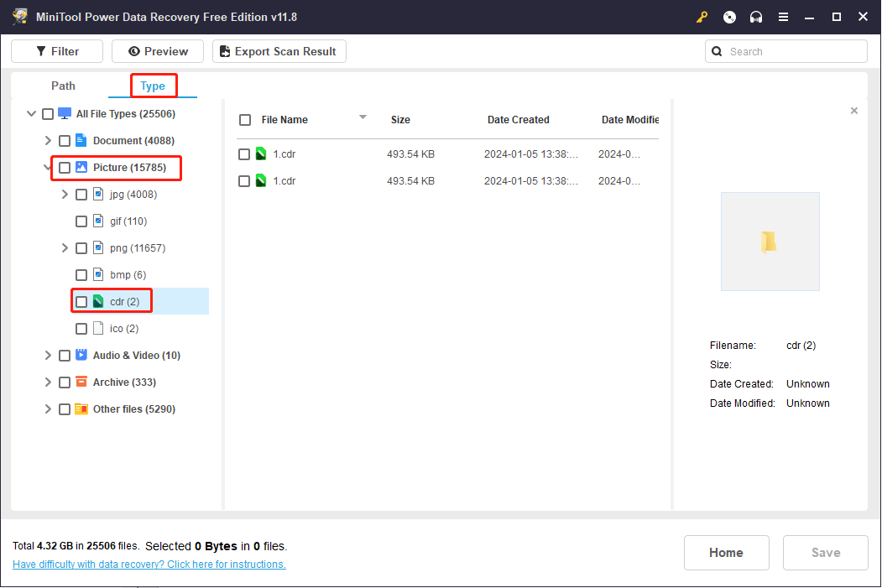Screen dimensions: 882x588
Task: Check the Picture (15785) checkbox
Action: pos(65,168)
